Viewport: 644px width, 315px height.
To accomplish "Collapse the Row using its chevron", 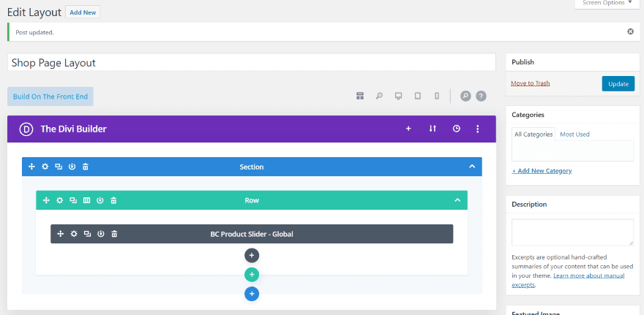I will [457, 200].
